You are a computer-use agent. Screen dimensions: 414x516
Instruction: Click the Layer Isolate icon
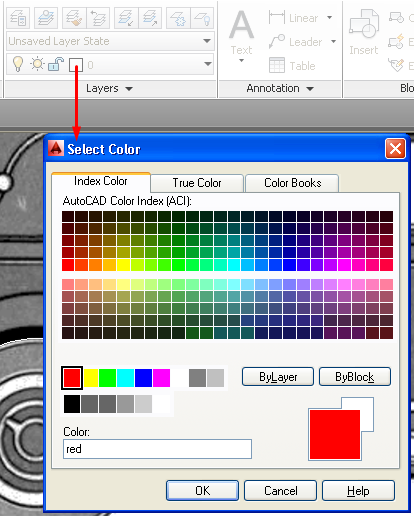tap(125, 18)
